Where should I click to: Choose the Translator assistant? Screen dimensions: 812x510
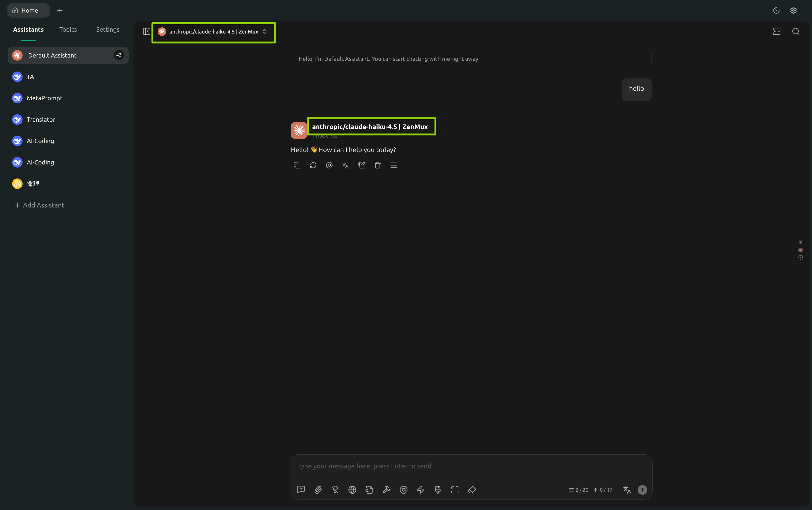68,119
